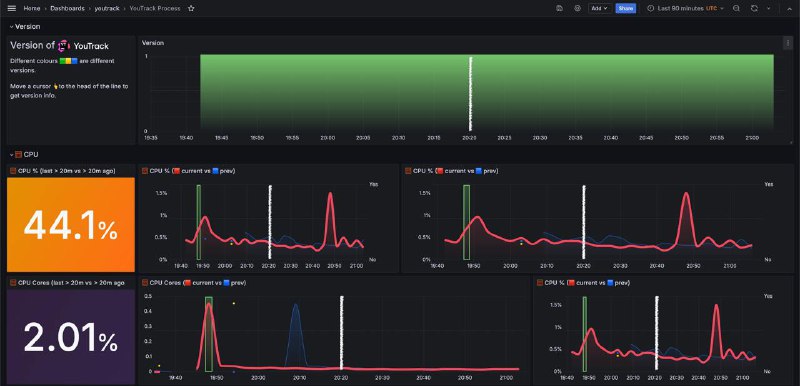Click the 44.1% CPU stat panel
This screenshot has width=800, height=386.
tap(71, 224)
